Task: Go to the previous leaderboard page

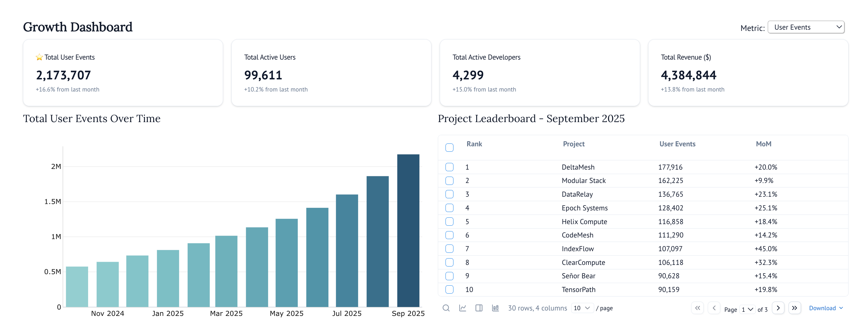Action: point(714,308)
